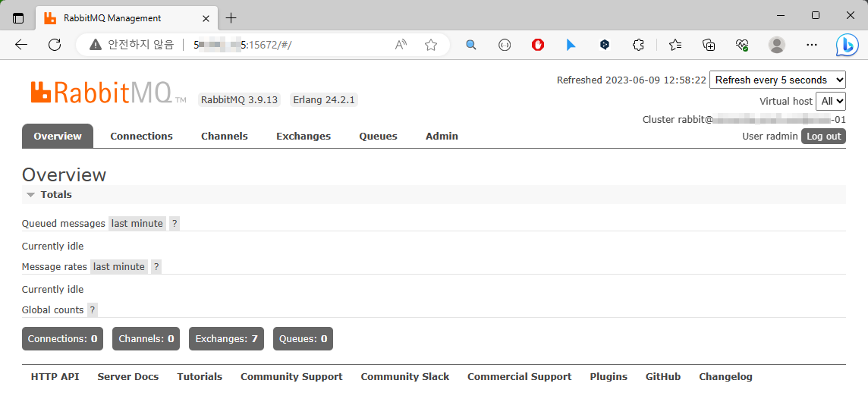Open the Commercial Support link
Image resolution: width=868 pixels, height=399 pixels.
(519, 377)
